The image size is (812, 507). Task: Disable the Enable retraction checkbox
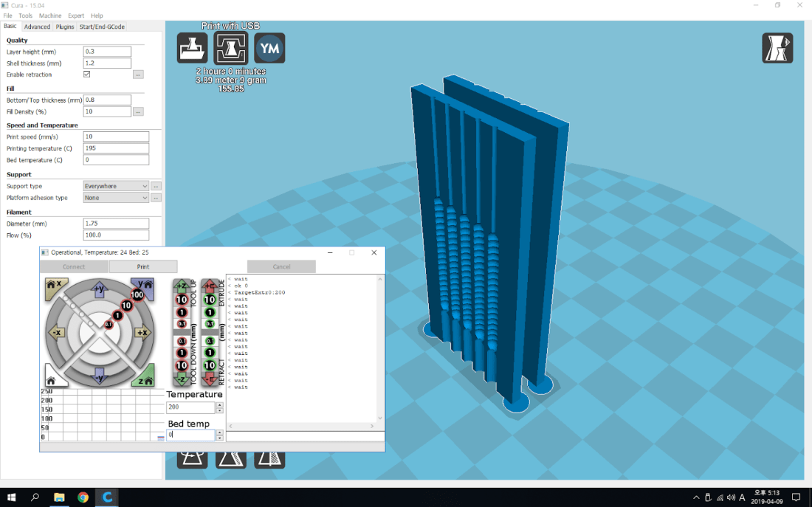[87, 75]
